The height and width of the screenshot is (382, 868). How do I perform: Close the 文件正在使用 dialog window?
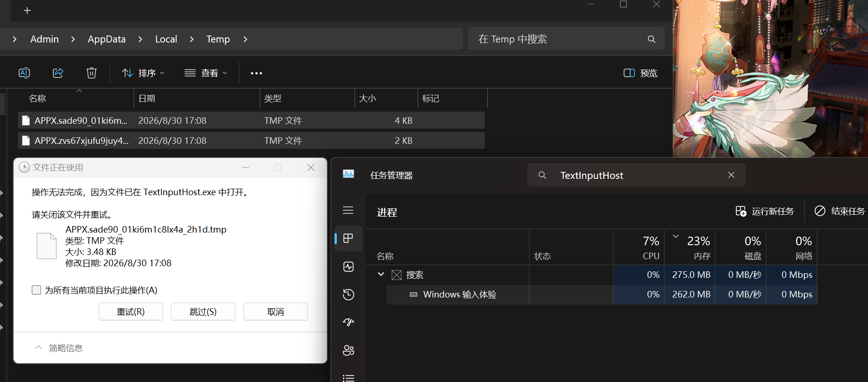pyautogui.click(x=311, y=167)
